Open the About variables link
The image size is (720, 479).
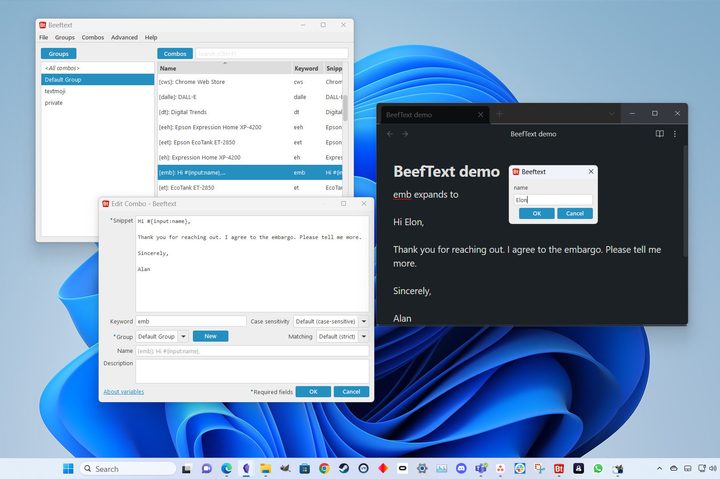pos(124,392)
